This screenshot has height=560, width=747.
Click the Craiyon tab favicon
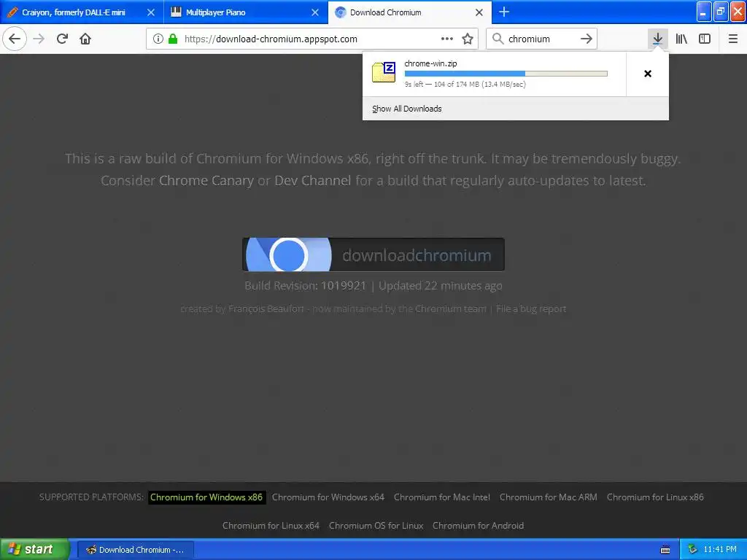pos(13,12)
